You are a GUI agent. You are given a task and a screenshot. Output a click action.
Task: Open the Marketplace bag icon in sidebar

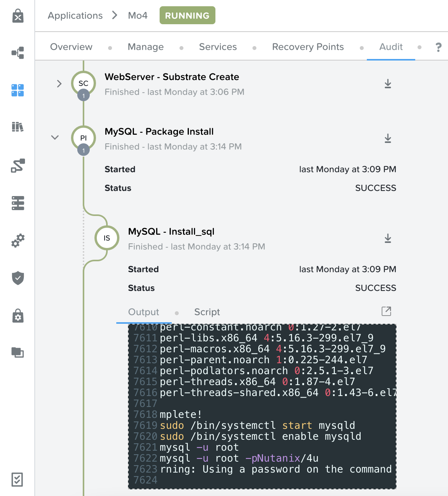click(18, 16)
